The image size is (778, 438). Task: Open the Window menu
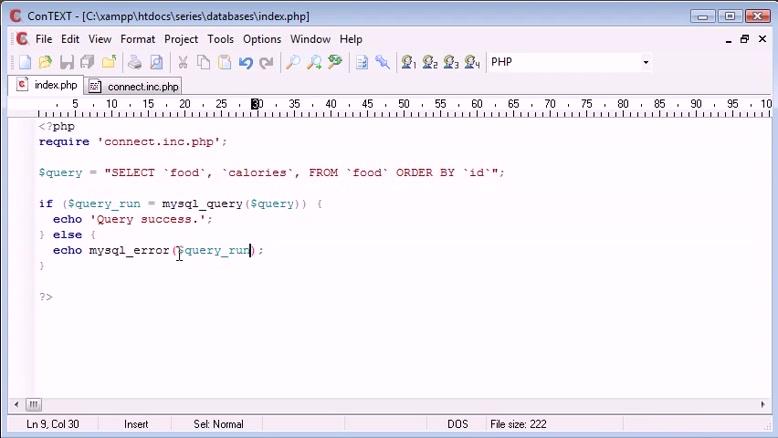pos(310,39)
